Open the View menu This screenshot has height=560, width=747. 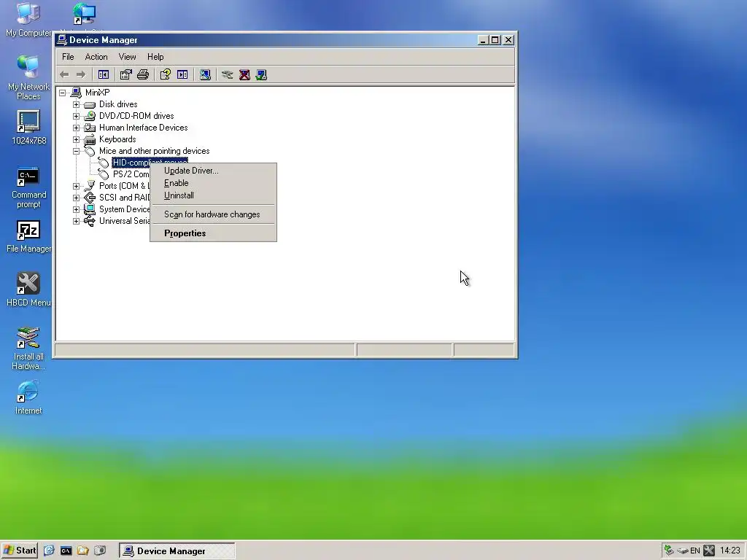coord(127,57)
